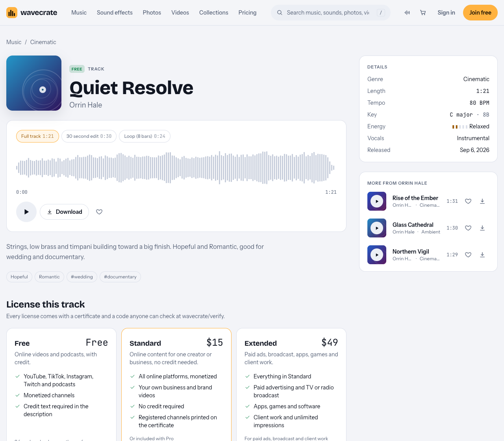Filter by the Romantic tag

point(49,277)
